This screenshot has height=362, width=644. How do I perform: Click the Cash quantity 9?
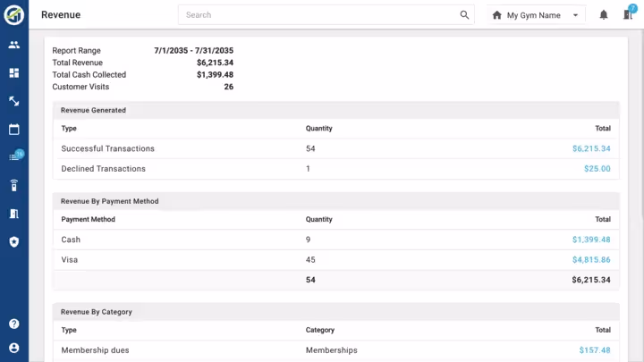click(308, 240)
